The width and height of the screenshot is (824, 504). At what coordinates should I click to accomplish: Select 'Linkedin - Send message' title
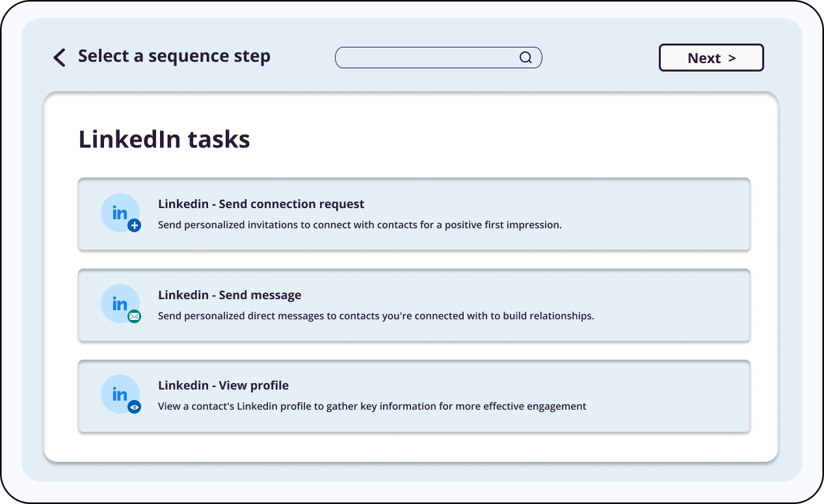230,295
